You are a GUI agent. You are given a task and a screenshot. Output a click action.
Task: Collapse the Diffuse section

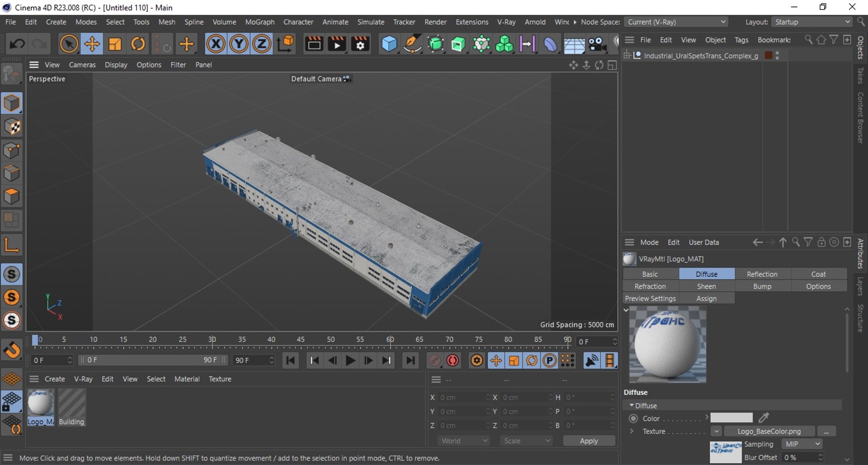pos(631,405)
